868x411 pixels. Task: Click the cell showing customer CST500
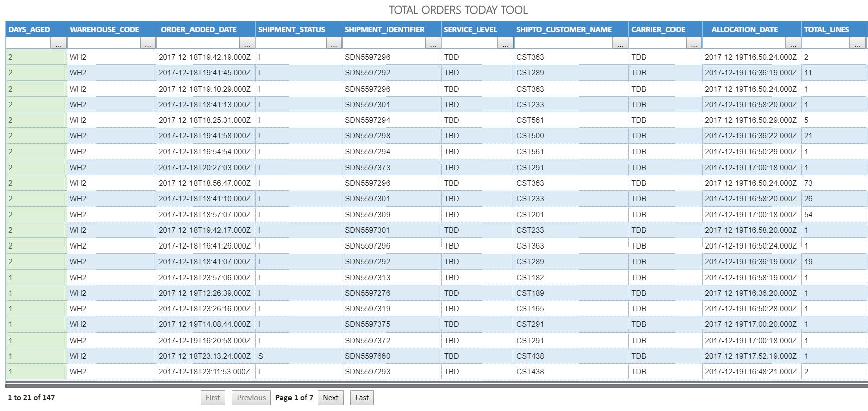530,136
